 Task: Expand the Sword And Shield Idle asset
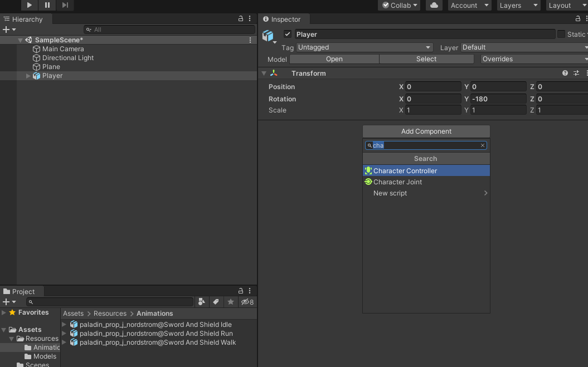(64, 324)
